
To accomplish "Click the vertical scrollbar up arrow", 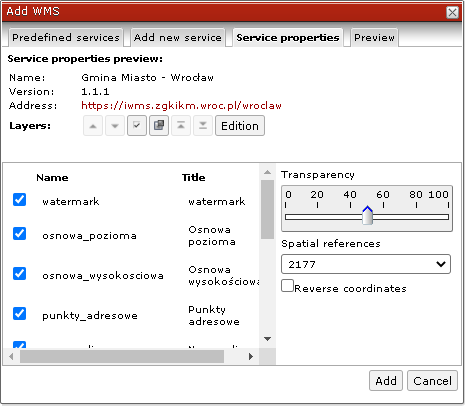I will [267, 172].
